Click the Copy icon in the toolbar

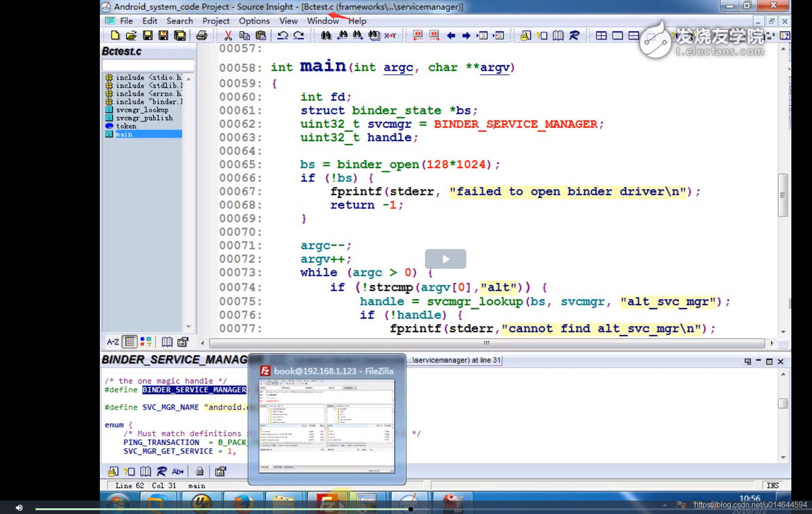(244, 36)
